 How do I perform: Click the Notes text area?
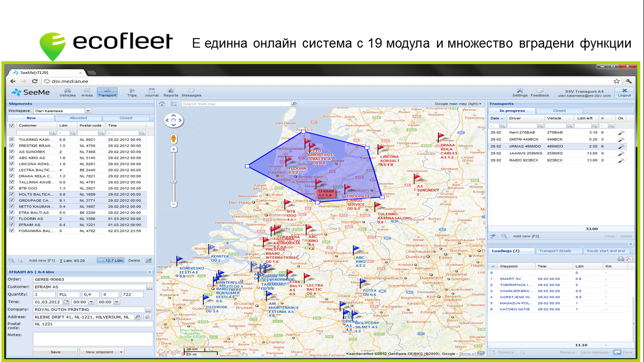click(93, 339)
